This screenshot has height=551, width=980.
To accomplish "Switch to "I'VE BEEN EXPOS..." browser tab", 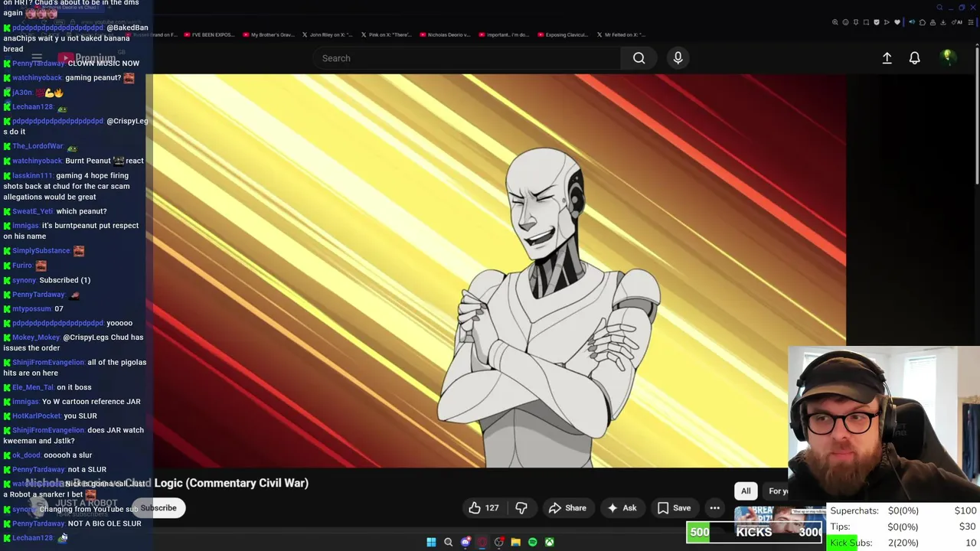I will pyautogui.click(x=207, y=34).
